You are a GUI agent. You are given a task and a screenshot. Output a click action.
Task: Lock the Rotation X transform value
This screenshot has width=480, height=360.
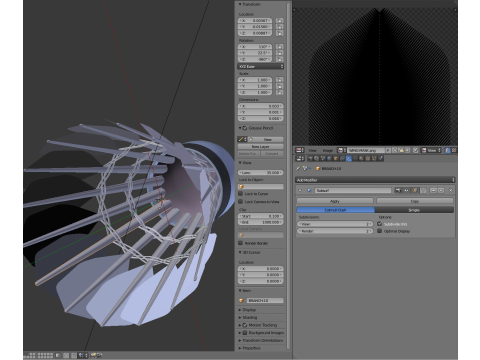[x=280, y=47]
